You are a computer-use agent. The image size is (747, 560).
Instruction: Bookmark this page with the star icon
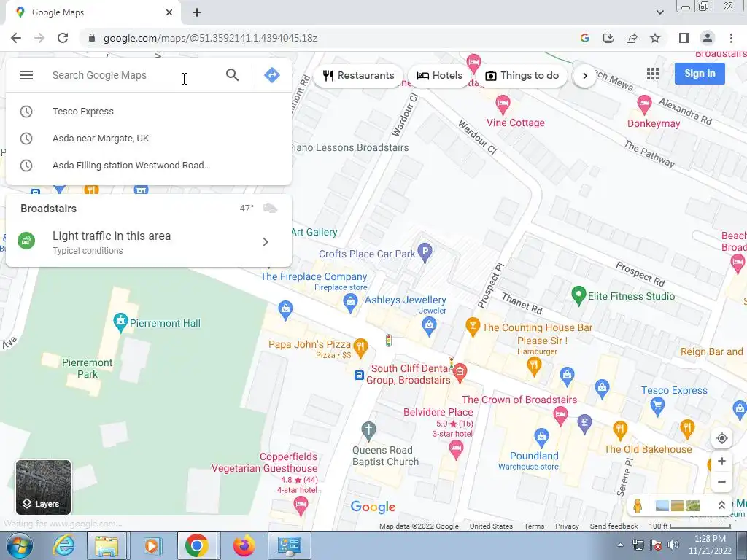tap(655, 38)
